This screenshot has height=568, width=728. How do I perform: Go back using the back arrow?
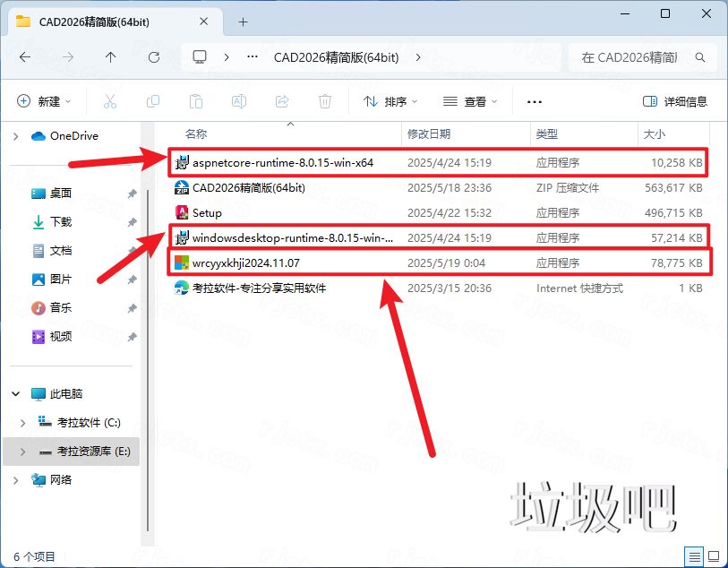point(24,56)
